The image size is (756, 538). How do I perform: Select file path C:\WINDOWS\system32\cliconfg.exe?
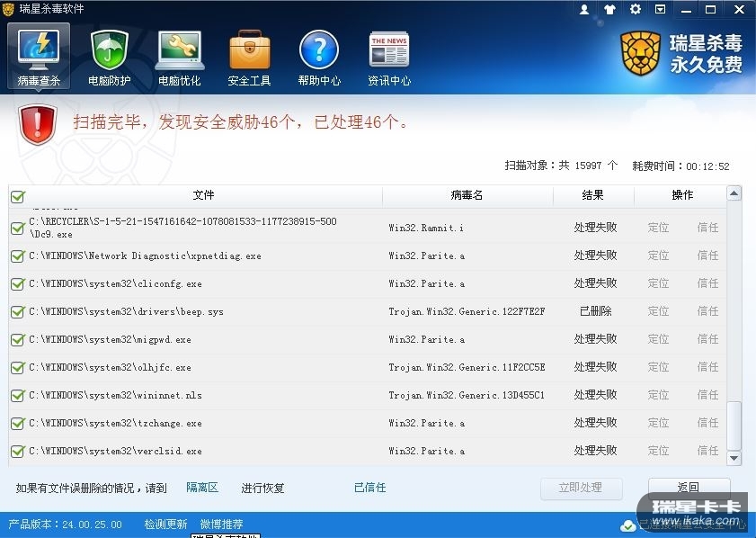[115, 283]
